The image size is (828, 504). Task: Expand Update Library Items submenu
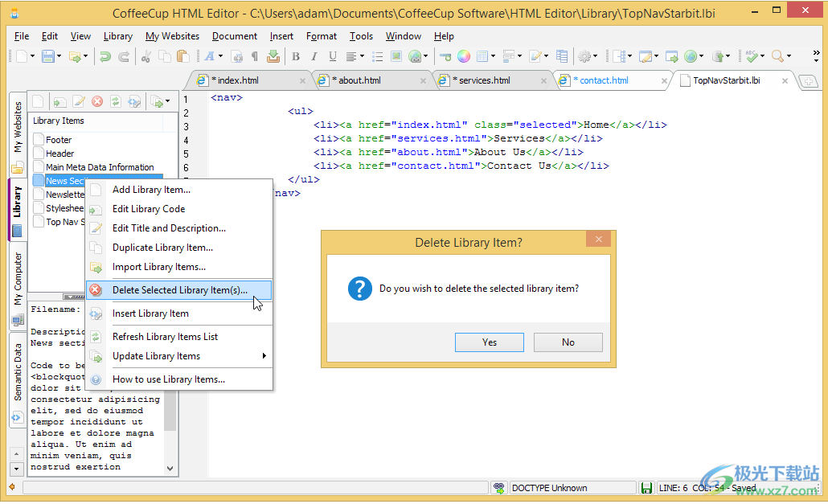coord(264,356)
